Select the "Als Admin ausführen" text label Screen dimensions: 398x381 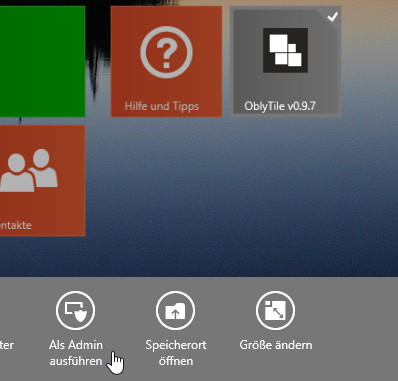click(x=76, y=353)
